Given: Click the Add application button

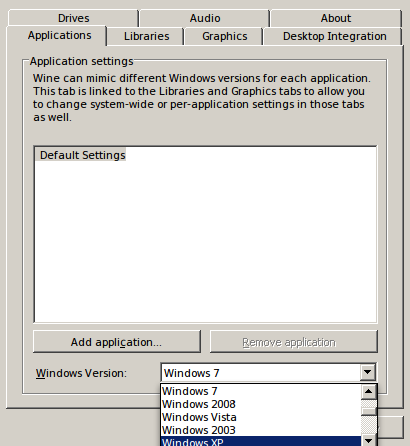Looking at the screenshot, I should [117, 342].
